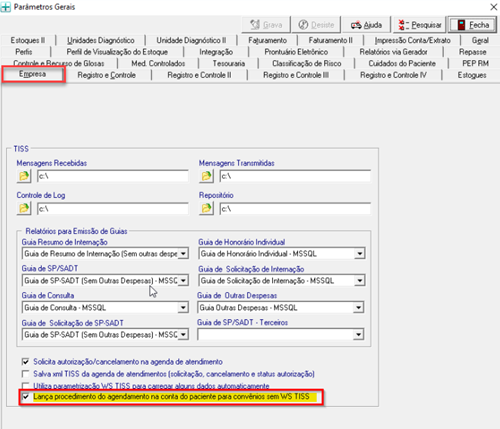The height and width of the screenshot is (429, 500).
Task: Open the Unidades Diagnóstico tab
Action: click(x=101, y=40)
